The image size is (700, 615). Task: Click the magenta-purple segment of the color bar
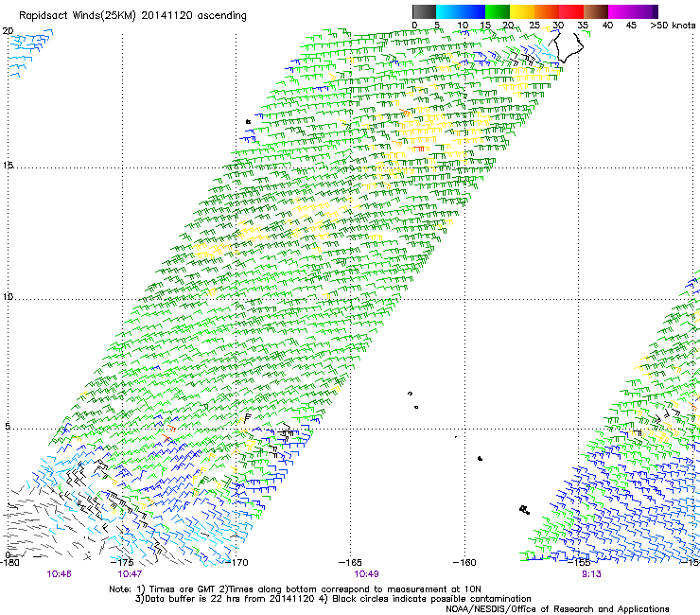click(x=633, y=11)
